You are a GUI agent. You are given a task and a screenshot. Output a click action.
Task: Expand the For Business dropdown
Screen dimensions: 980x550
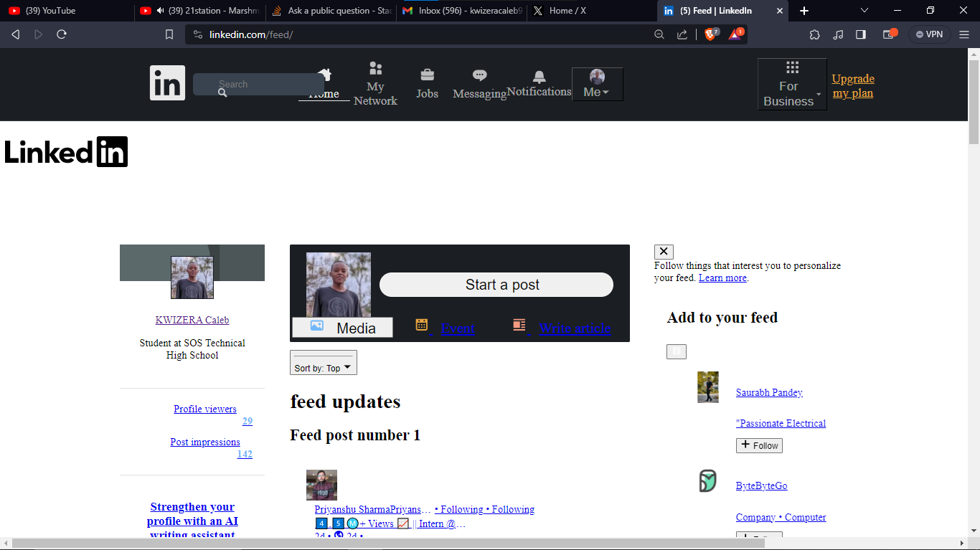pos(792,85)
